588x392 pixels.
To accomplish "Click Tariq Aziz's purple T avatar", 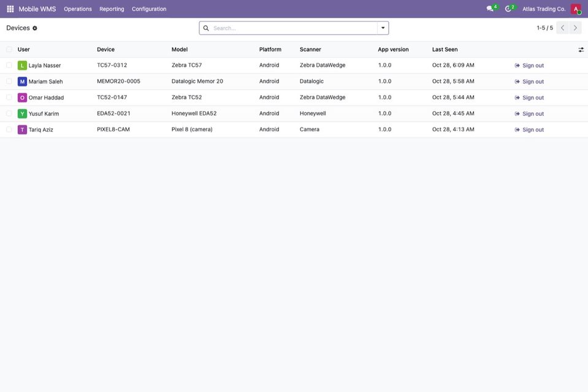I will click(x=22, y=129).
